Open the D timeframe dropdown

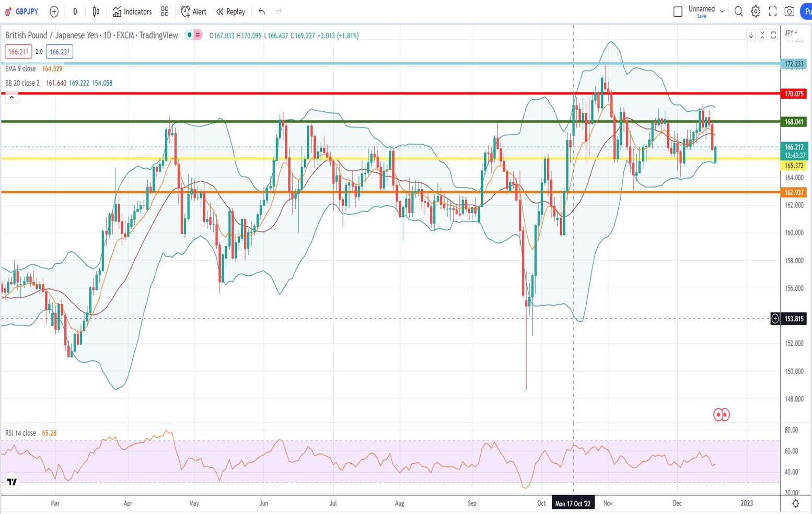pos(75,11)
